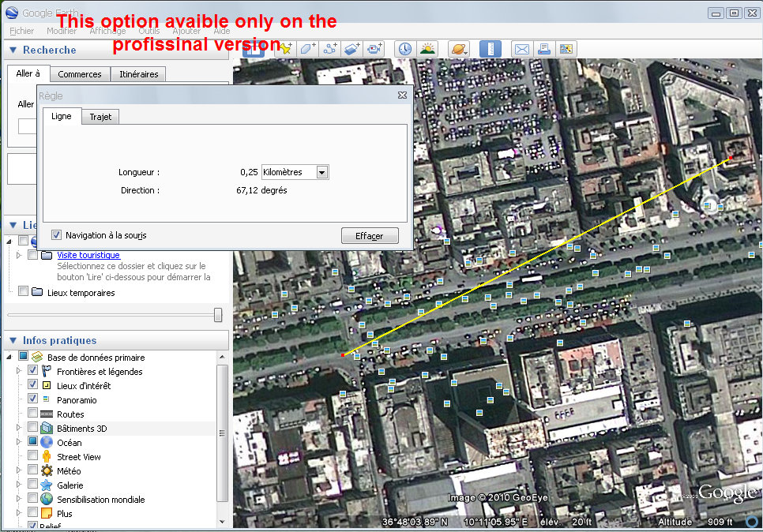Click the red ruler end point on map
Viewport: 763px width, 532px height.
click(730, 158)
